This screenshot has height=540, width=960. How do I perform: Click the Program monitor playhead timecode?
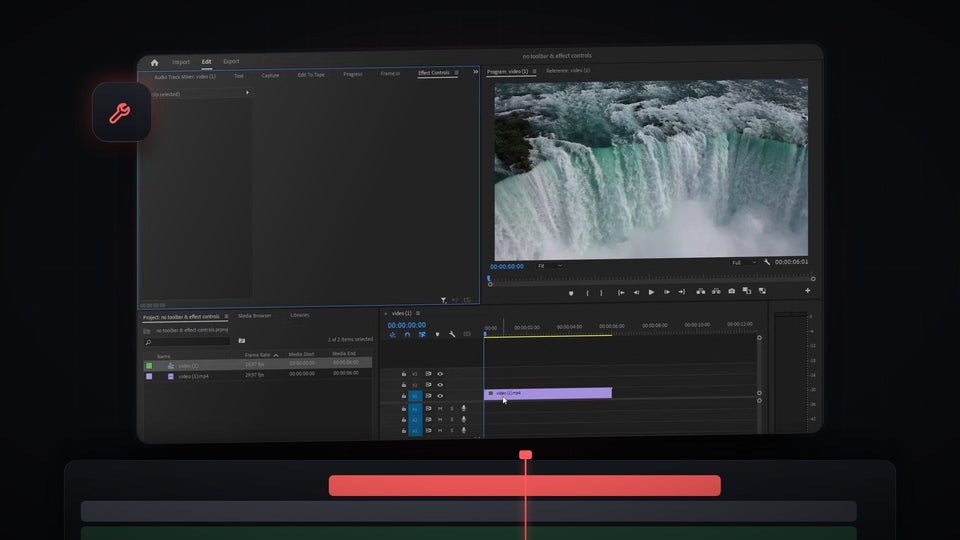[506, 267]
